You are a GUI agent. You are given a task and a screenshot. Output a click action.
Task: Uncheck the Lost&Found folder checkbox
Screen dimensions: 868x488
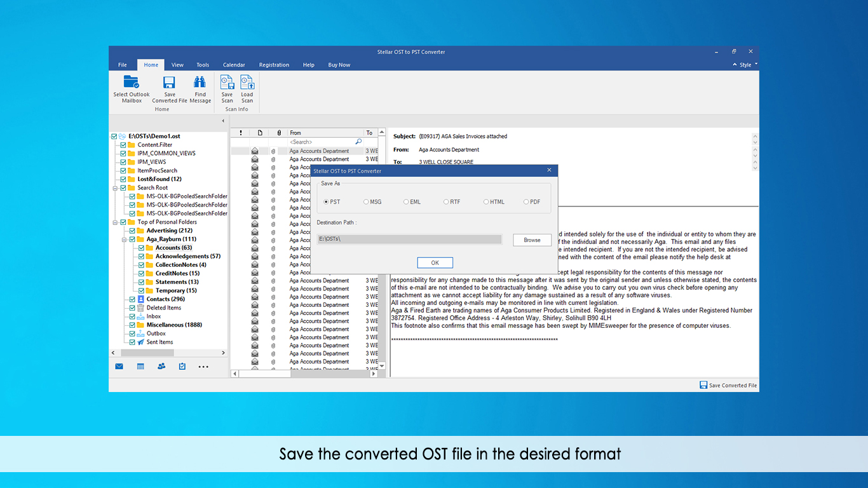tap(123, 179)
